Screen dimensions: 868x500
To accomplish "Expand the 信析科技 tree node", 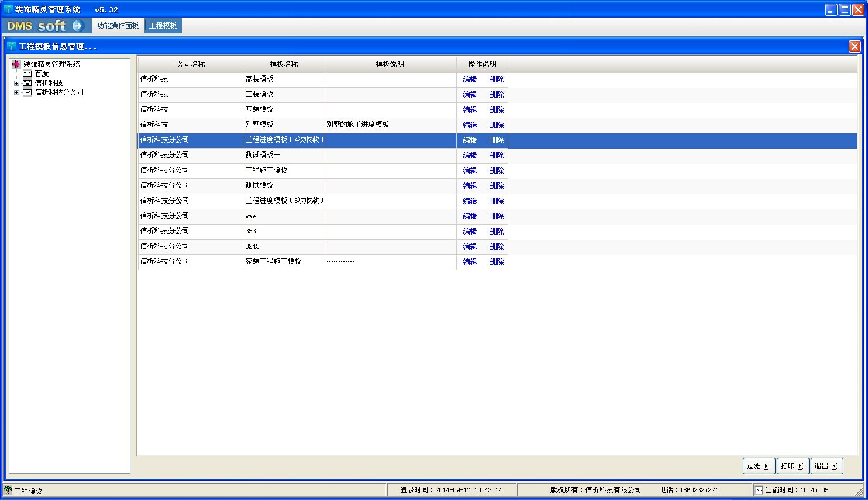I will pyautogui.click(x=16, y=83).
